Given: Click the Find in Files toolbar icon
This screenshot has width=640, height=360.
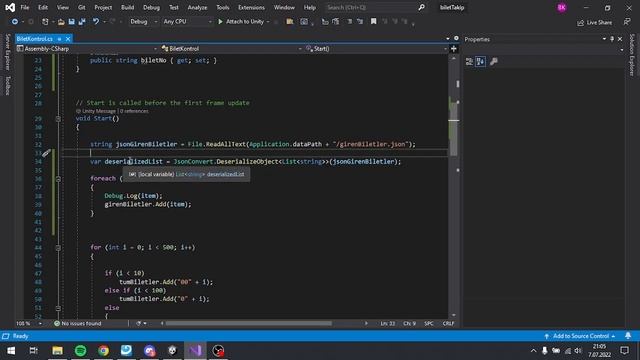Looking at the screenshot, I should click(x=290, y=22).
